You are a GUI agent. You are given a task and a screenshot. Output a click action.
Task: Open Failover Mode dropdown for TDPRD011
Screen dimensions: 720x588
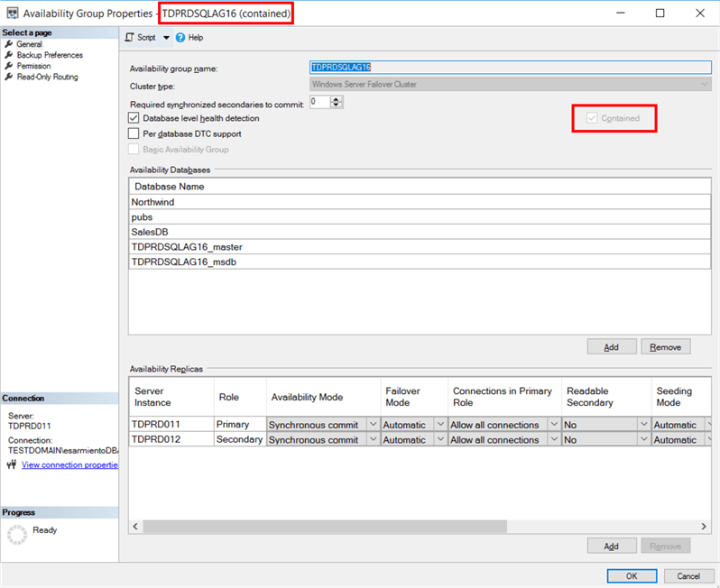point(440,425)
